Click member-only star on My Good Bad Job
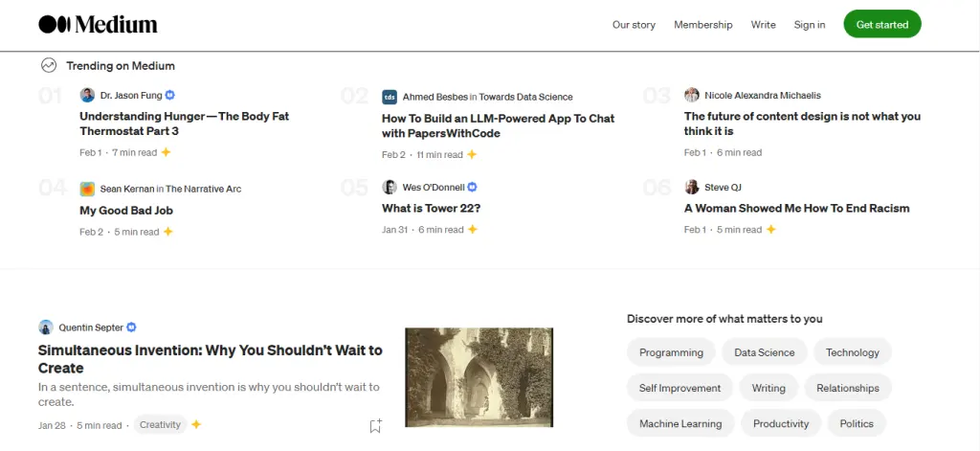This screenshot has height=451, width=980. tap(167, 232)
